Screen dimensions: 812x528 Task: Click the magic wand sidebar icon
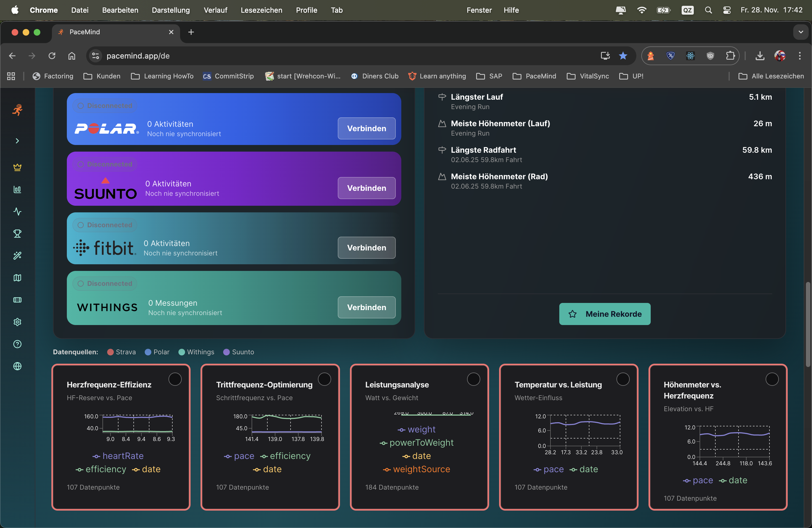[17, 255]
